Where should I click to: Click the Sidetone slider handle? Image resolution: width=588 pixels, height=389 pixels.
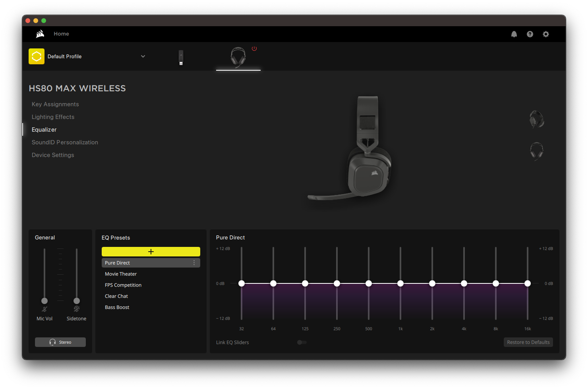point(77,301)
